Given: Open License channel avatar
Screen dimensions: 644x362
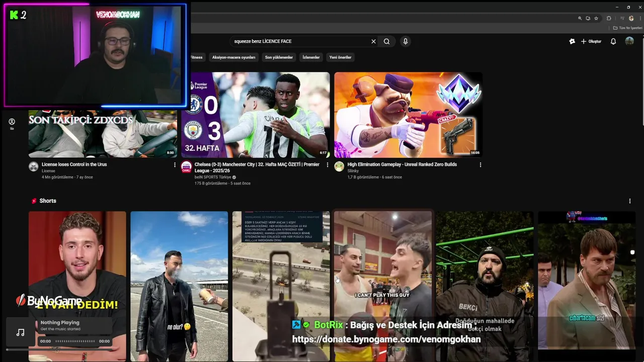Looking at the screenshot, I should (x=33, y=167).
